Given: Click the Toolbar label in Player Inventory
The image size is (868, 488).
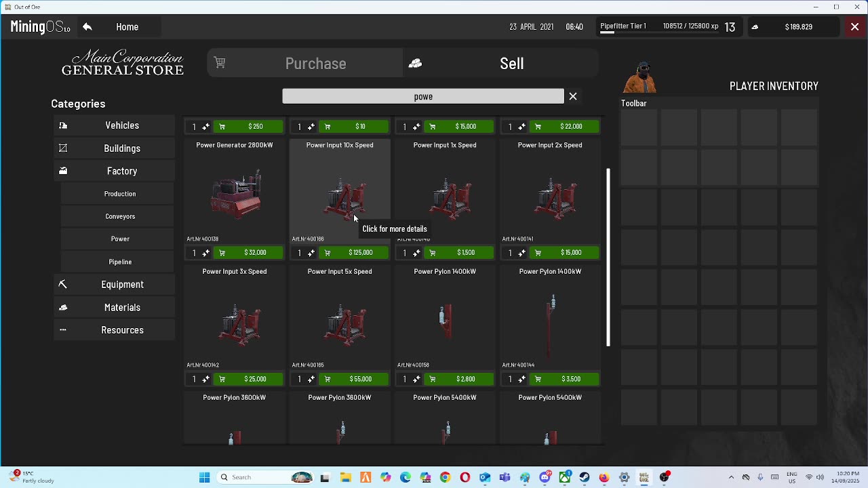Looking at the screenshot, I should click(x=634, y=104).
